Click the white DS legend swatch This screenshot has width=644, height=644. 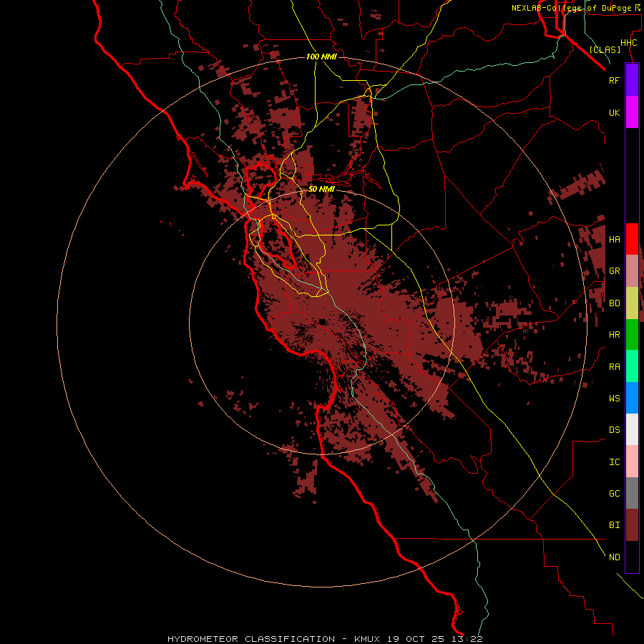point(632,429)
